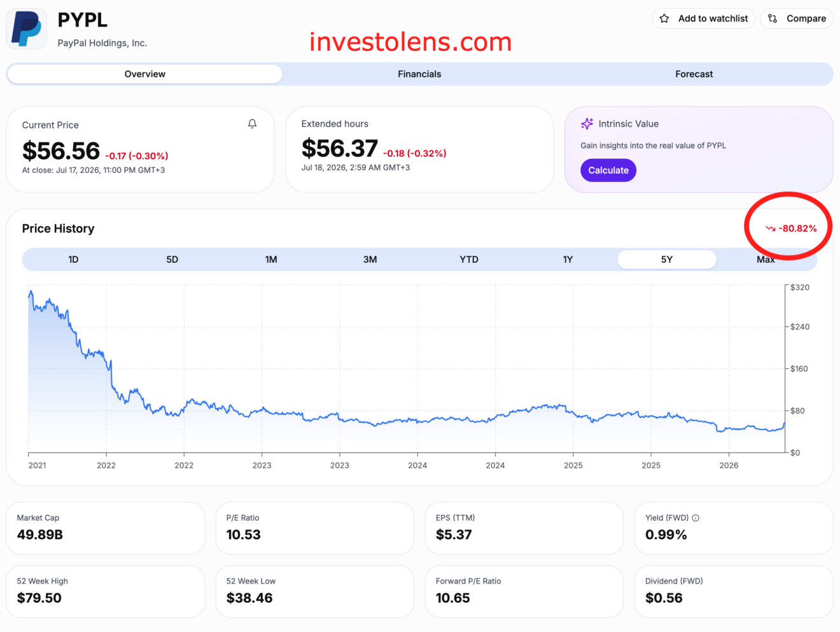Click the Yield (FWD) info icon

tap(696, 518)
